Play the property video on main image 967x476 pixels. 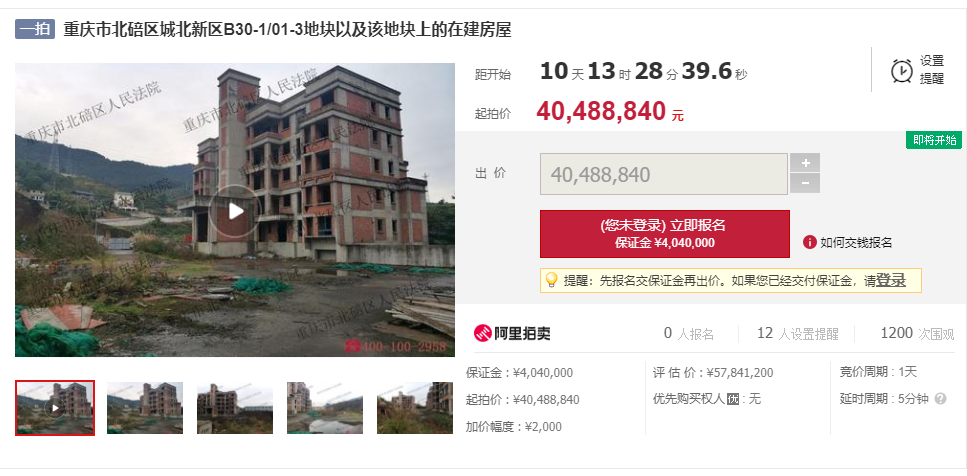(x=234, y=211)
